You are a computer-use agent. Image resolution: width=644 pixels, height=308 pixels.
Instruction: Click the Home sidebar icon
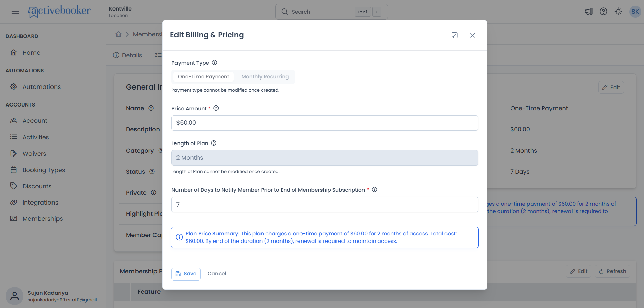[x=14, y=53]
